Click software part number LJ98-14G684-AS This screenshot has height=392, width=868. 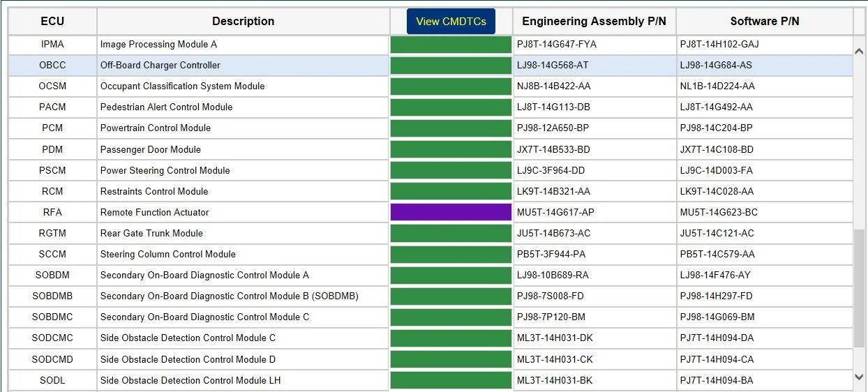tap(716, 66)
